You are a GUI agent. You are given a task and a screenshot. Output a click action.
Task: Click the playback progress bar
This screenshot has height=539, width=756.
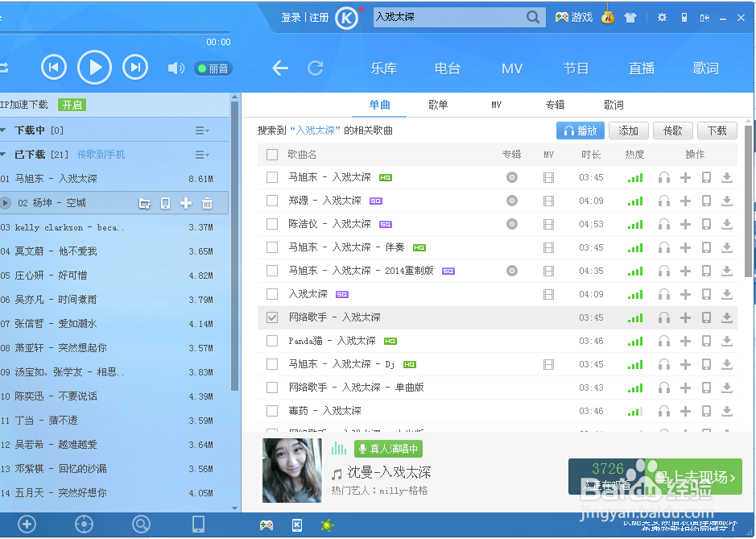115,33
